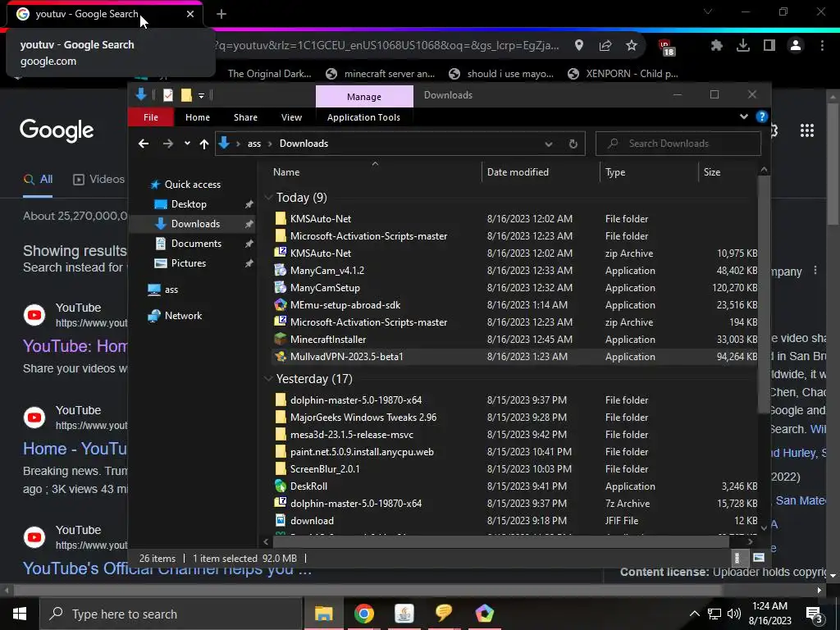Go back in File Explorer

click(144, 144)
